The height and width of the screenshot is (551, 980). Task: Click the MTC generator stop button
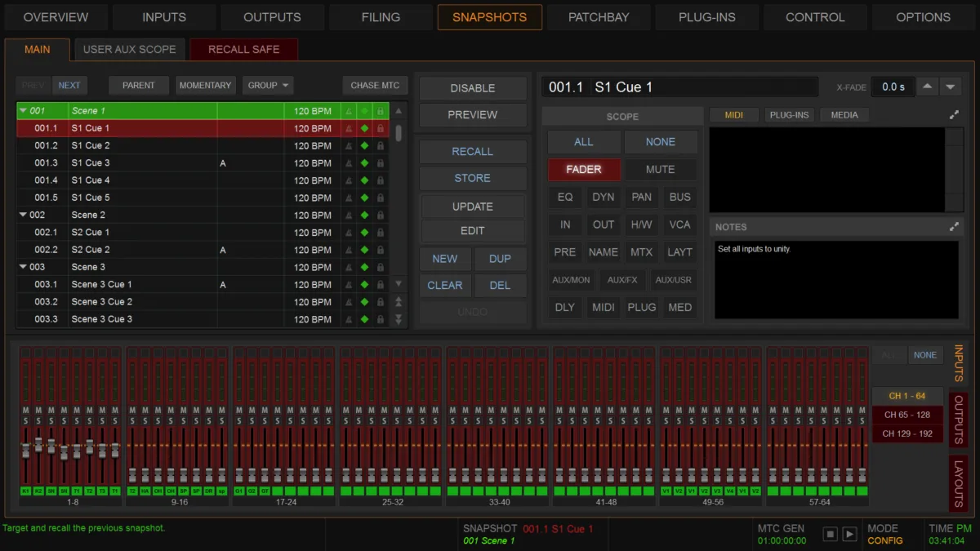pyautogui.click(x=830, y=534)
